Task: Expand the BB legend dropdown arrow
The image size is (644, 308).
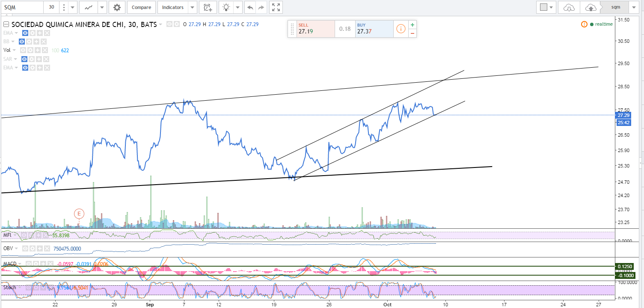Action: pyautogui.click(x=13, y=42)
